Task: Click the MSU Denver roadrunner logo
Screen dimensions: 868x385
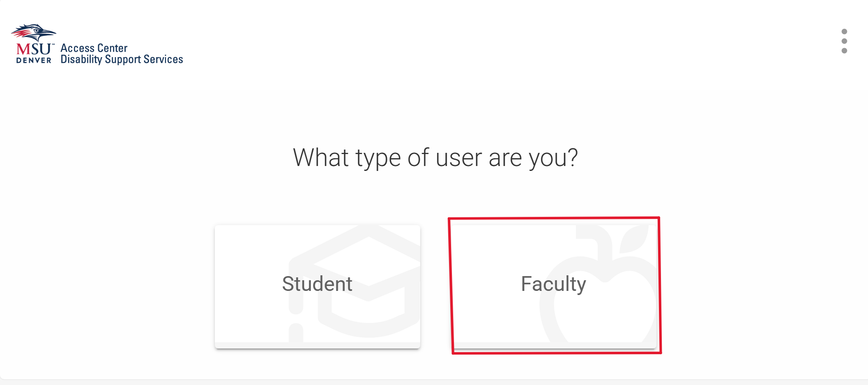Action: pyautogui.click(x=35, y=33)
